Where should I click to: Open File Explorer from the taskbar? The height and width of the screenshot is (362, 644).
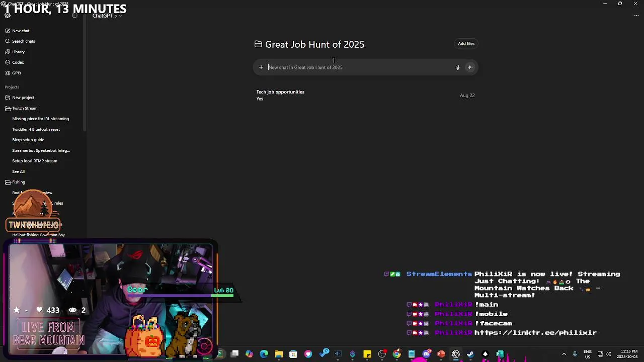278,354
